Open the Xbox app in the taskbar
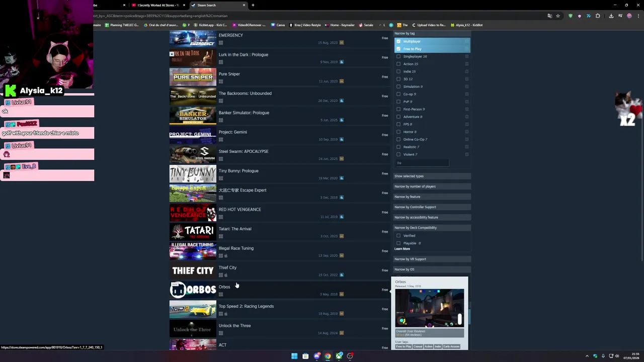644x362 pixels. [x=339, y=356]
